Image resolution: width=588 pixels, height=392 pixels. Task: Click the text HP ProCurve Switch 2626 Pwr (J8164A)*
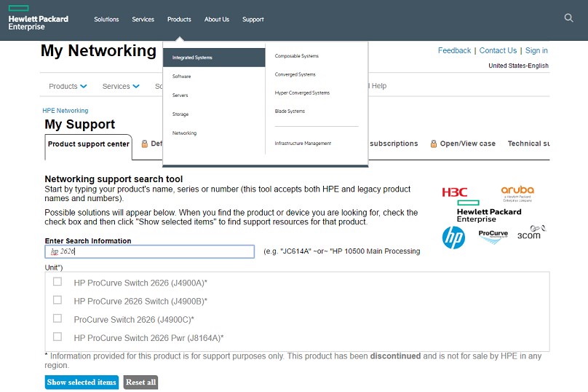[148, 338]
